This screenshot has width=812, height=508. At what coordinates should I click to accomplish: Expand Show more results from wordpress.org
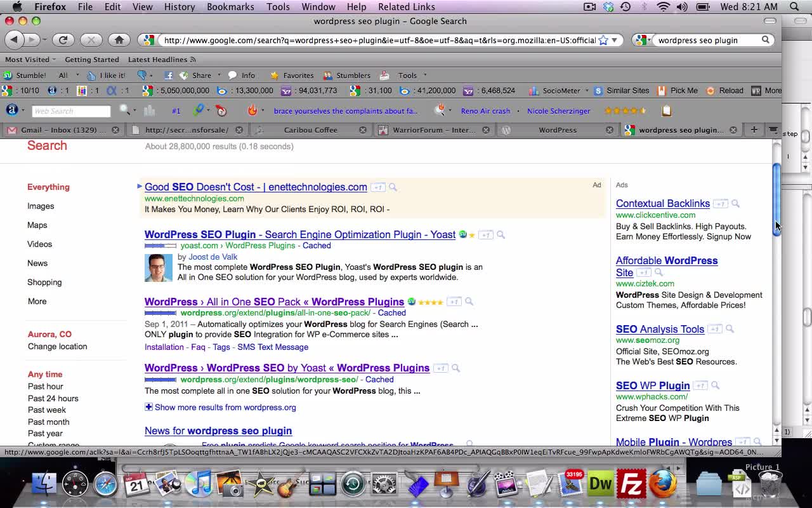tap(220, 407)
